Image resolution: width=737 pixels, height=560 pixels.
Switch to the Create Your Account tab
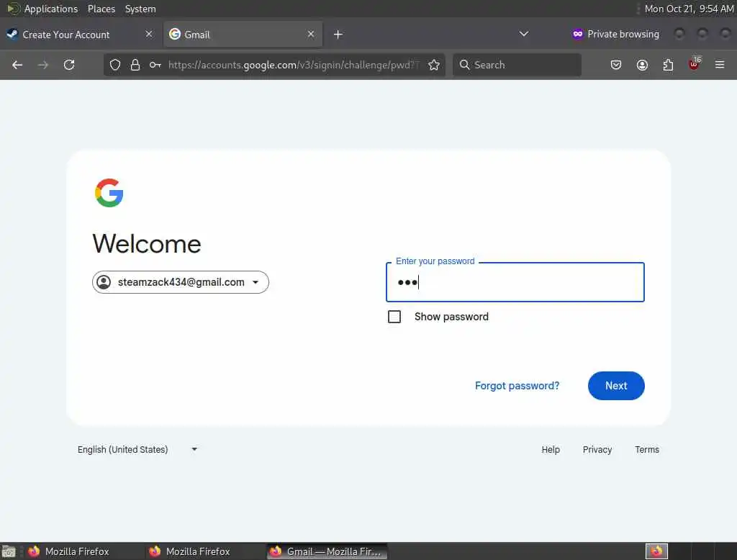79,35
